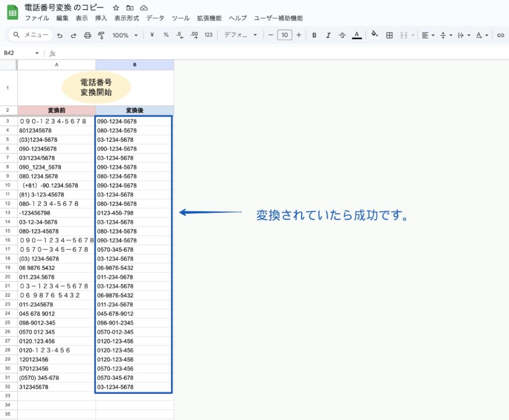The image size is (509, 420).
Task: Open the 表示 menu
Action: [82, 18]
